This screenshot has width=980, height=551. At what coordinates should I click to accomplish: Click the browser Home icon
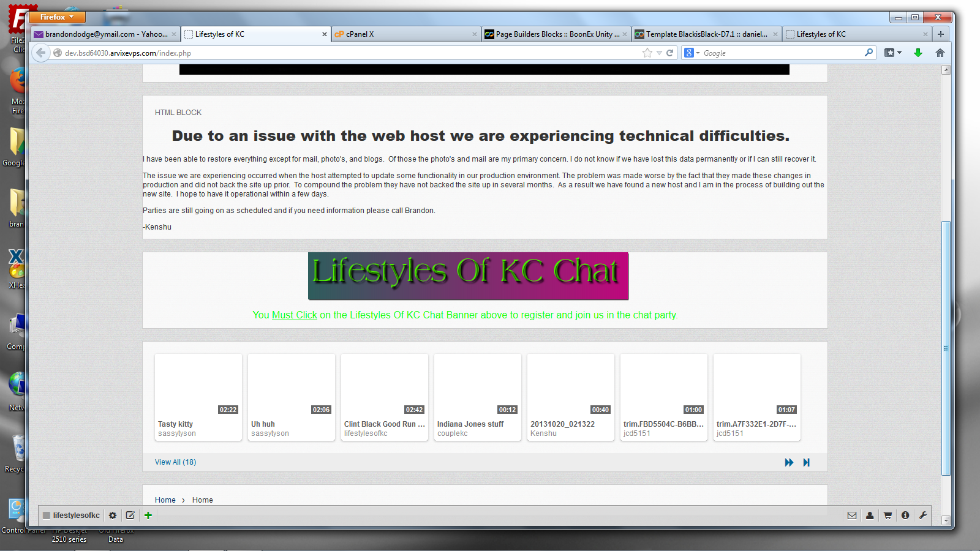tap(940, 53)
